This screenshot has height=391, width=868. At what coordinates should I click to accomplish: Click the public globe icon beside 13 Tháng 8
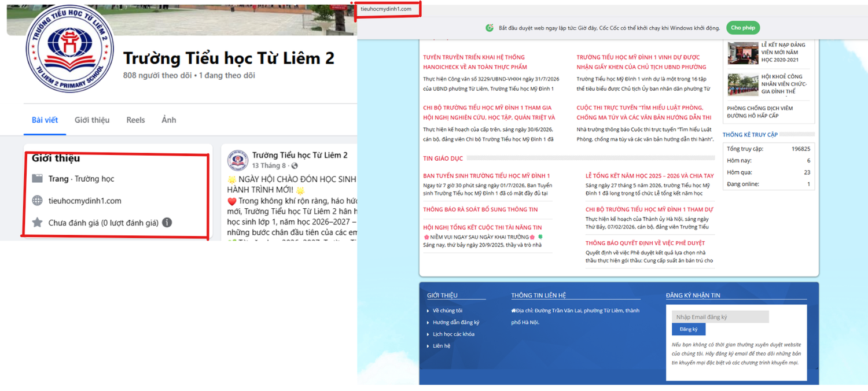295,166
